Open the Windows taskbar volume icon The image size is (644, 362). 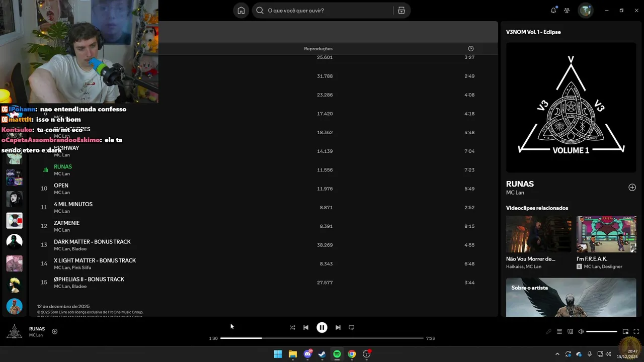pyautogui.click(x=609, y=354)
